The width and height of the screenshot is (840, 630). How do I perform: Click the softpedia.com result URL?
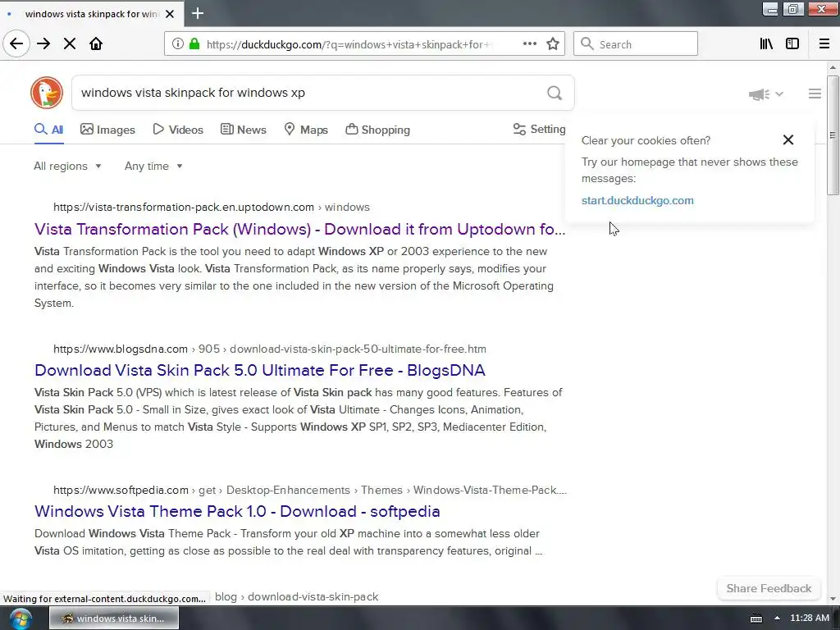tap(310, 490)
